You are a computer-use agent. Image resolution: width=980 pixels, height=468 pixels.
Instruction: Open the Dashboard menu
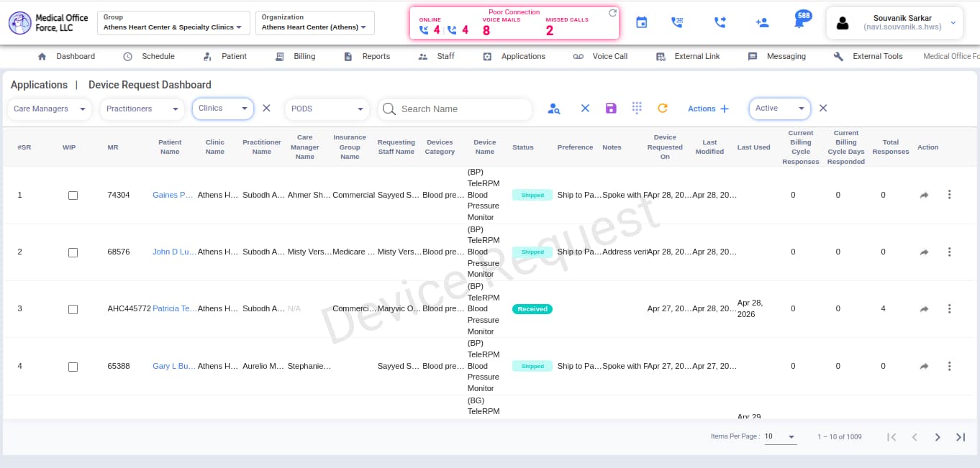(x=66, y=56)
